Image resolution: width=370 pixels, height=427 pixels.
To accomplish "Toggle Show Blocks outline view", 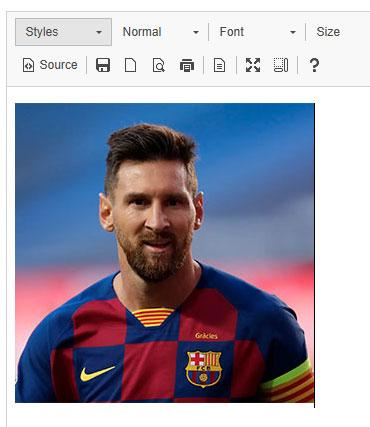I will 281,65.
